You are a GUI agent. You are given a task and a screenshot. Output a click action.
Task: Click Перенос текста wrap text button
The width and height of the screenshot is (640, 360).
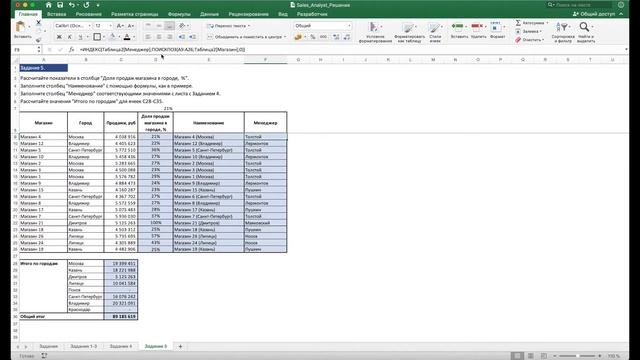(228, 26)
